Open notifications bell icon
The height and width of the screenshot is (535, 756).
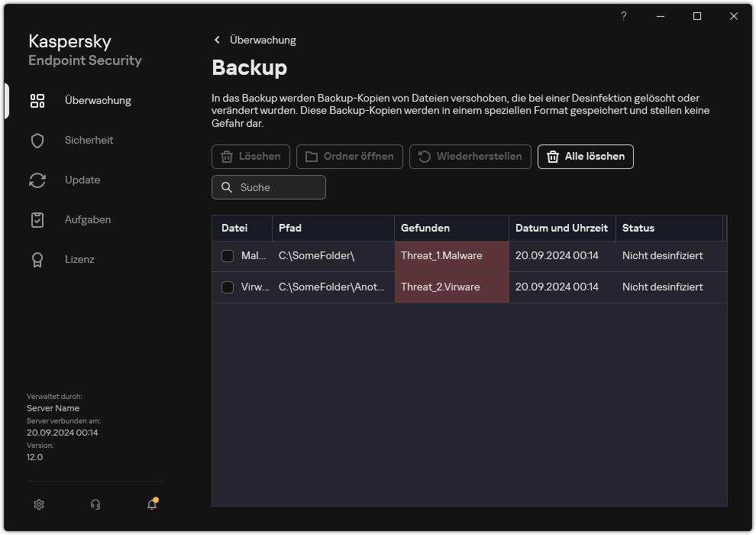[x=152, y=504]
